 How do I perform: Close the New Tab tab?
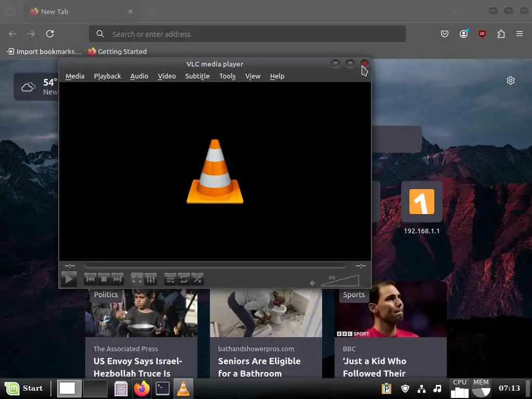click(x=130, y=11)
